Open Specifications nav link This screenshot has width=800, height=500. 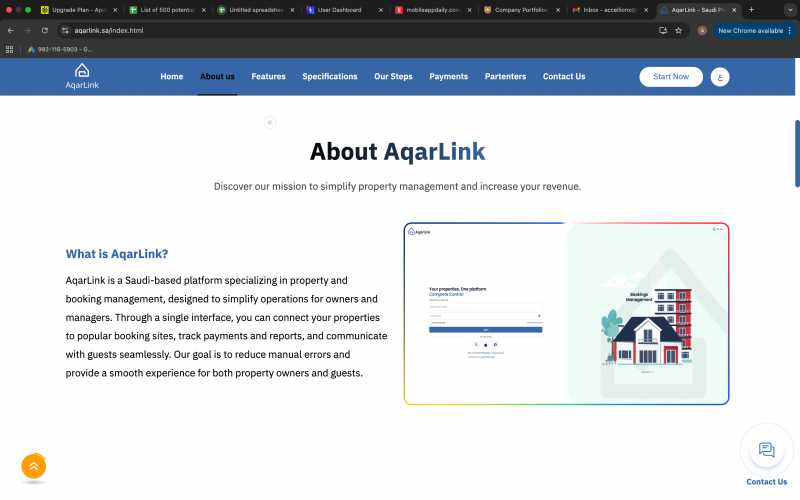click(x=330, y=77)
